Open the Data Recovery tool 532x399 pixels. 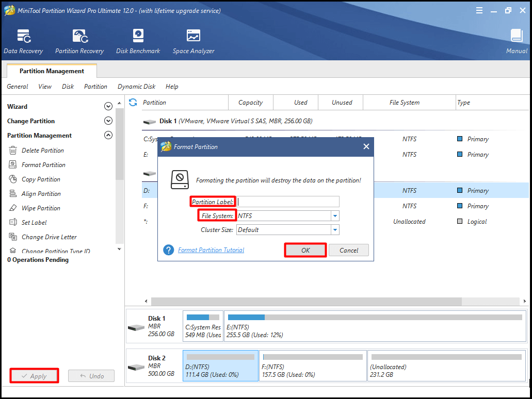[23, 41]
